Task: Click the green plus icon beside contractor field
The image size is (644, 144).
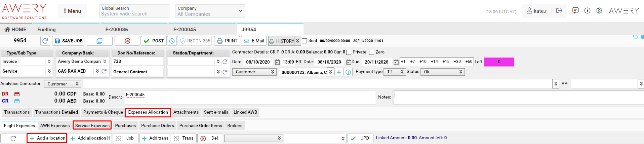Action: pyautogui.click(x=339, y=72)
